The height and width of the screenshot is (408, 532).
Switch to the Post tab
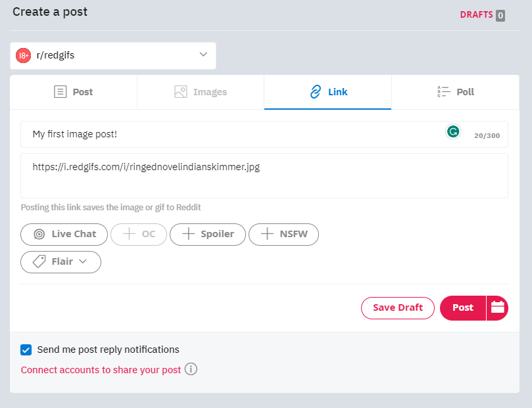73,92
